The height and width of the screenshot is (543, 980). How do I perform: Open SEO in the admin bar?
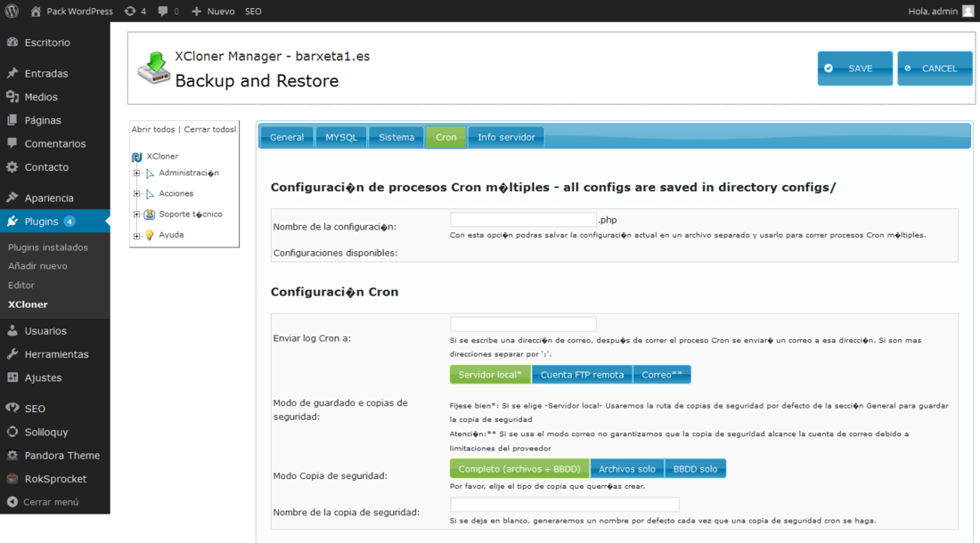point(253,12)
